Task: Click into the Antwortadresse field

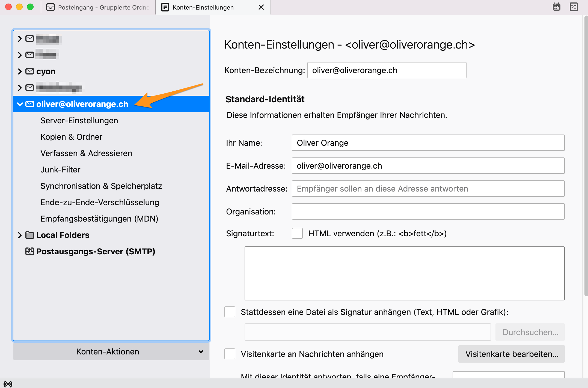Action: pos(428,189)
